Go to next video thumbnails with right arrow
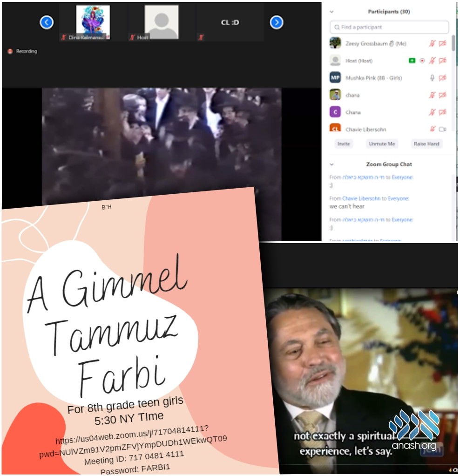The image size is (460, 476). [x=277, y=22]
